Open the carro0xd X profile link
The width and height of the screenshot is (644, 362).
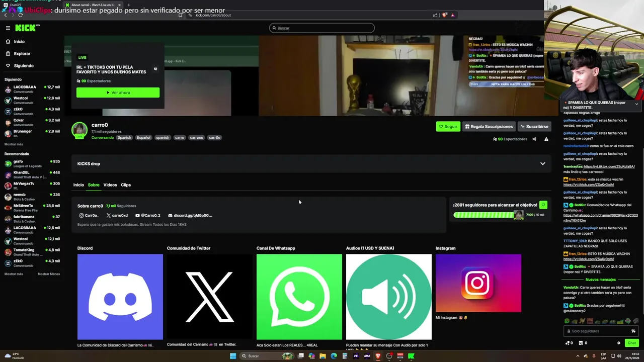[x=117, y=215]
